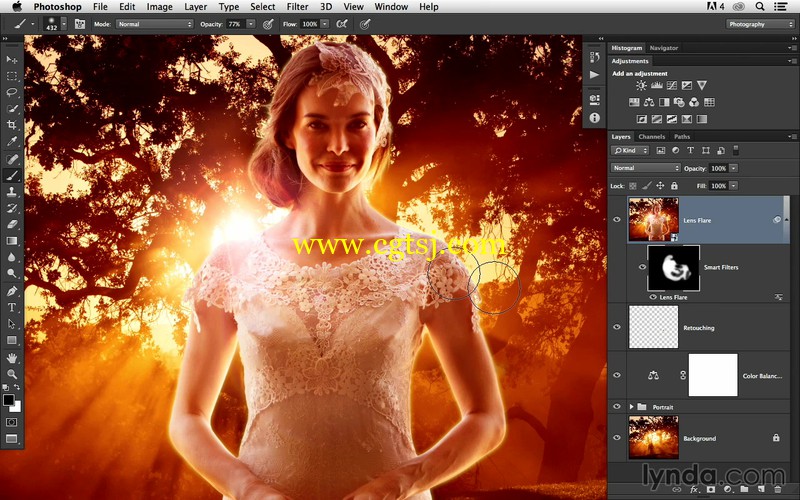Switch to the Paths tab
The height and width of the screenshot is (500, 800).
[682, 136]
